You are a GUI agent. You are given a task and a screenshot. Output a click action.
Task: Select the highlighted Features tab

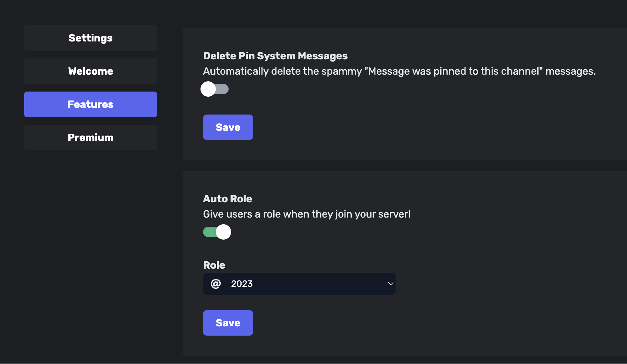(90, 104)
